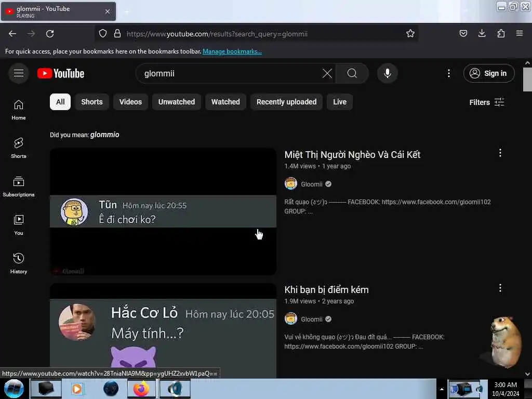Select the Videos filter chip
The width and height of the screenshot is (532, 399).
pos(130,102)
